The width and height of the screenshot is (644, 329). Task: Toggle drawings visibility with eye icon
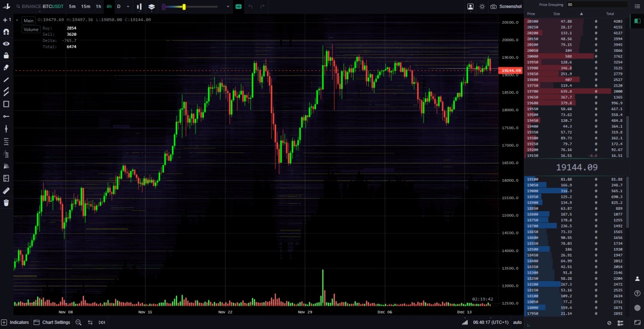pyautogui.click(x=6, y=43)
